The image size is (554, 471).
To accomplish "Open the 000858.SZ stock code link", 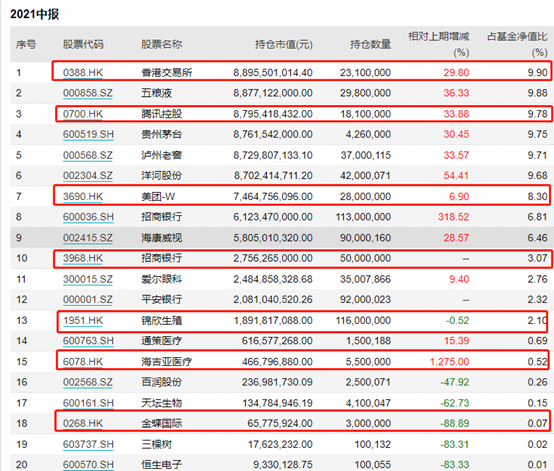I will pos(88,93).
